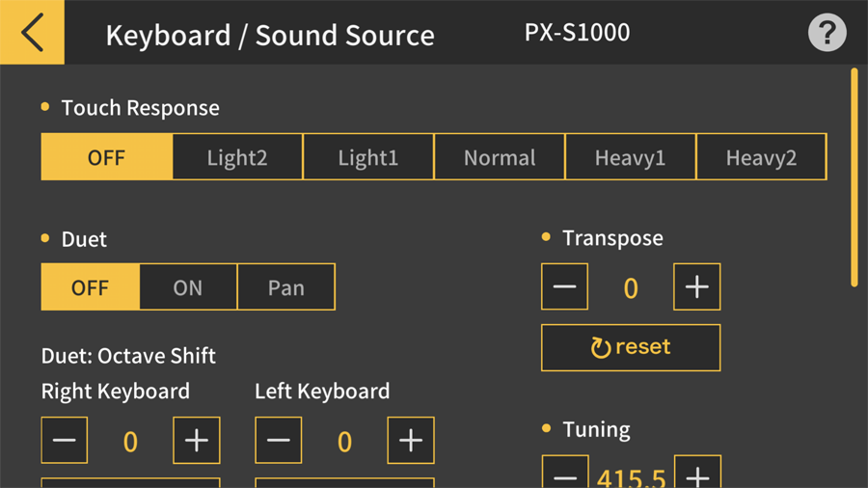Click the vertical scrollbar on the right
The image size is (868, 488).
tap(854, 176)
